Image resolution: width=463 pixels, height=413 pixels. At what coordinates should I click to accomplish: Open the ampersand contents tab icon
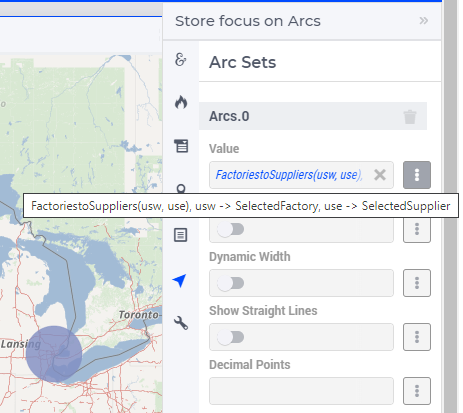(x=180, y=60)
